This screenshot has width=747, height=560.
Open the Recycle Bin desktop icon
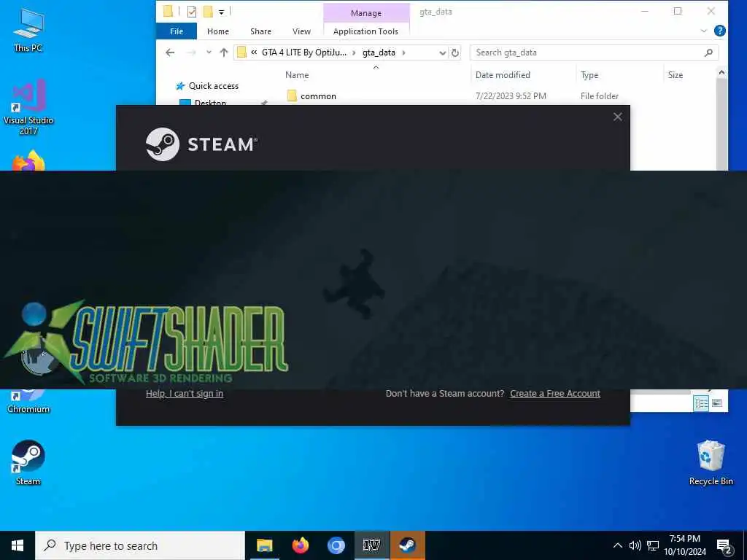coord(711,462)
